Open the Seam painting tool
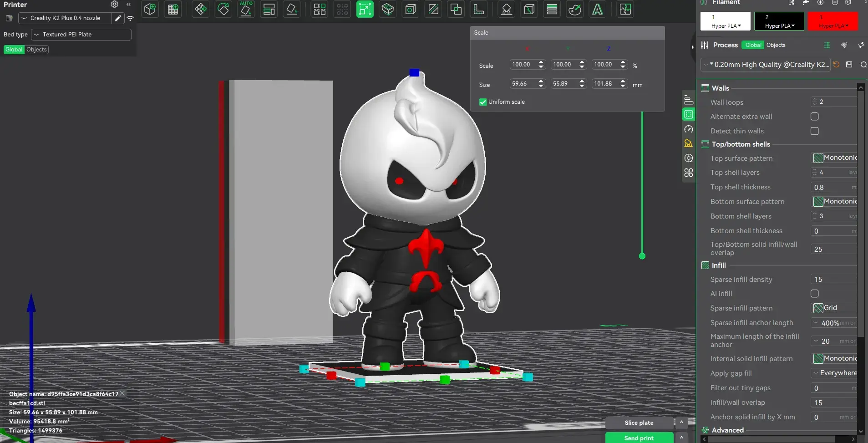Image resolution: width=868 pixels, height=443 pixels. (529, 9)
